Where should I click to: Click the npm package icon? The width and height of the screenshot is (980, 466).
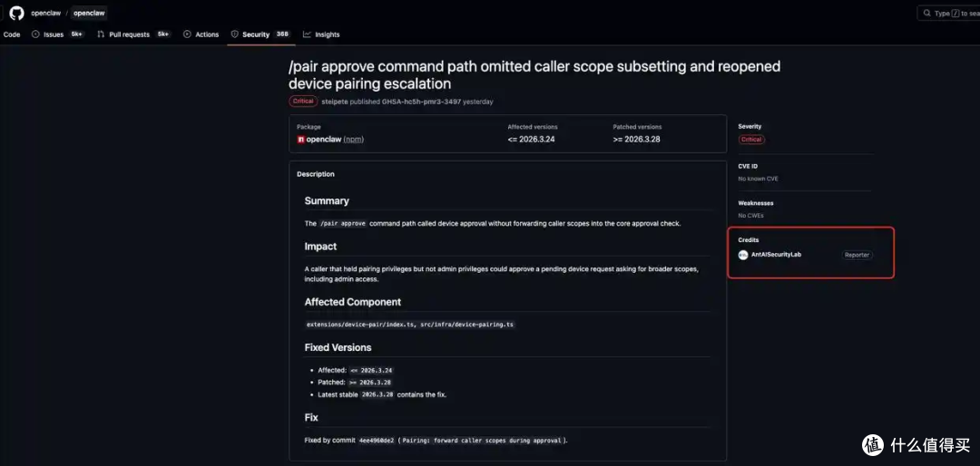(300, 140)
